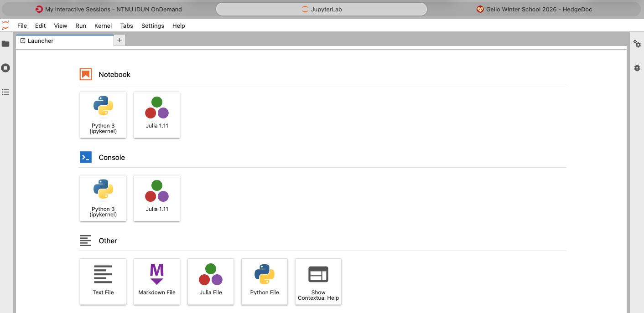Click Show Contextual Help tile
The image size is (644, 313).
pos(318,282)
